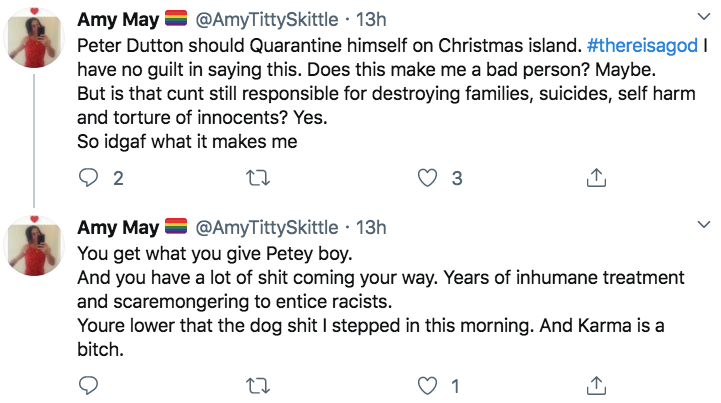Like the second tweet with 1 like
Screen dimensions: 721x403
[428, 384]
